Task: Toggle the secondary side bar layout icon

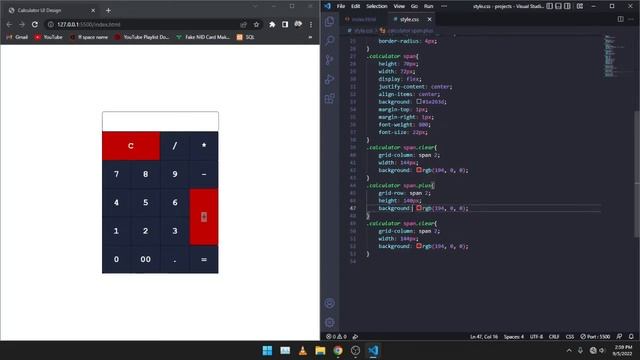Action: tap(567, 6)
